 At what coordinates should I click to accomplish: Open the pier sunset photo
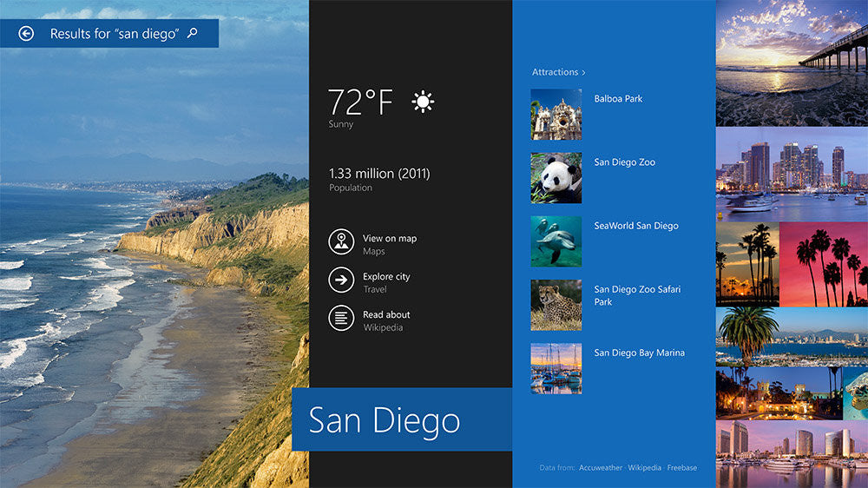792,63
